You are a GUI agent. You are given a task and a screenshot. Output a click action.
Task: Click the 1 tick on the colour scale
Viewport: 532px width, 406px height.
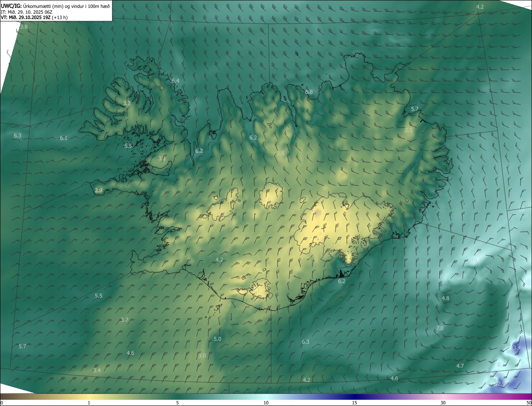[89, 403]
